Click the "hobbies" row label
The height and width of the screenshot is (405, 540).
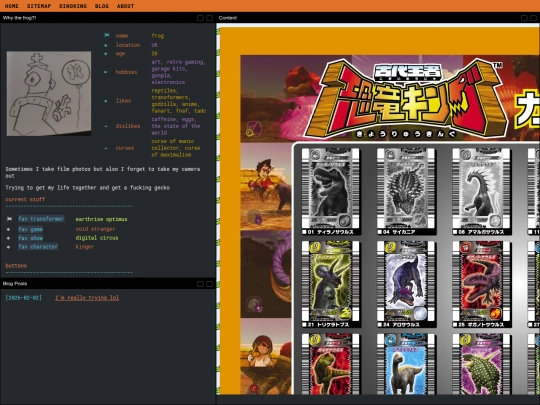[x=126, y=72]
